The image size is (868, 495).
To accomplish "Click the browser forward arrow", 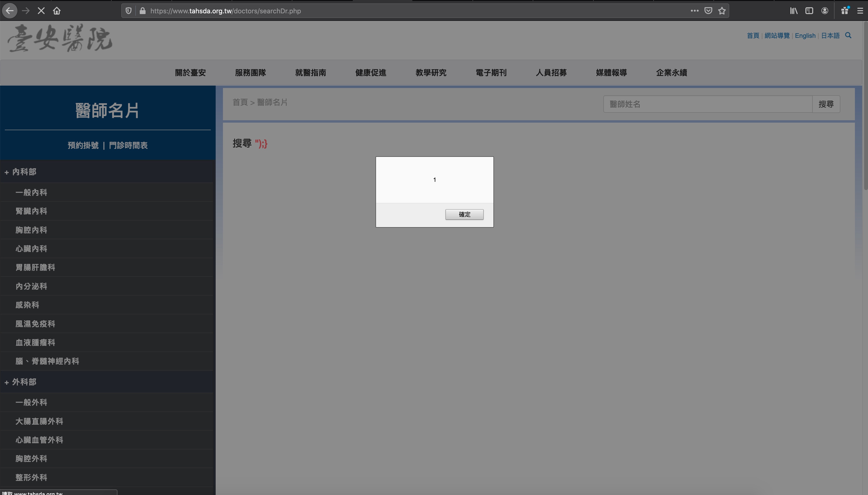I will coord(25,11).
